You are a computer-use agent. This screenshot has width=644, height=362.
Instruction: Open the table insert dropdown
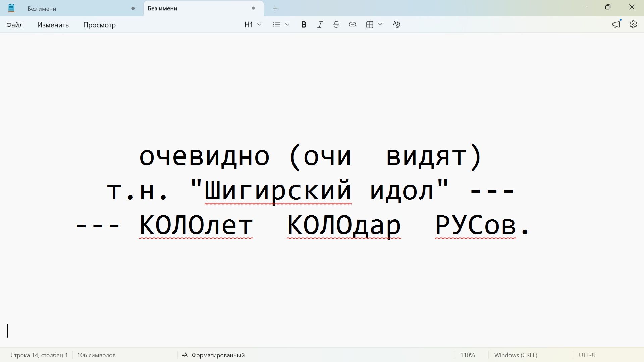pyautogui.click(x=374, y=25)
